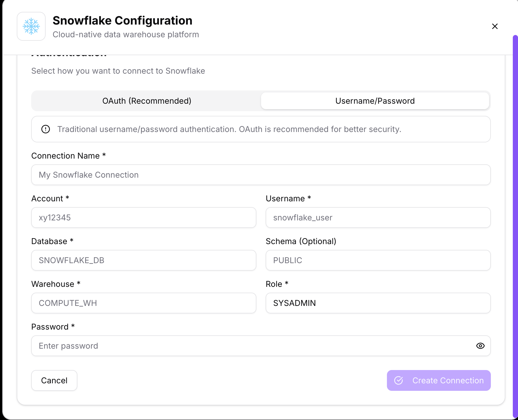Click the Database input box

click(x=144, y=260)
